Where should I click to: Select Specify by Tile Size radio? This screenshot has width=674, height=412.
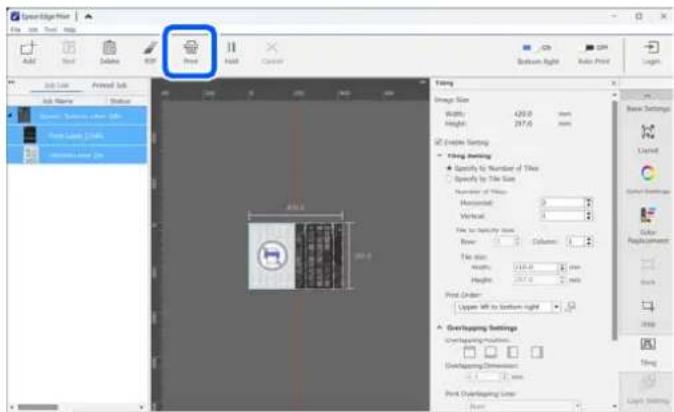[450, 178]
